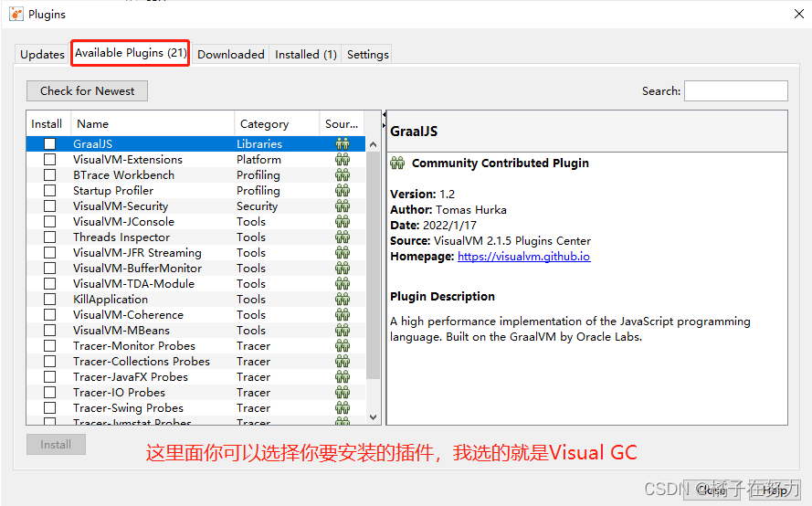812x506 pixels.
Task: Click the source icon in KillApplication row
Action: [343, 300]
